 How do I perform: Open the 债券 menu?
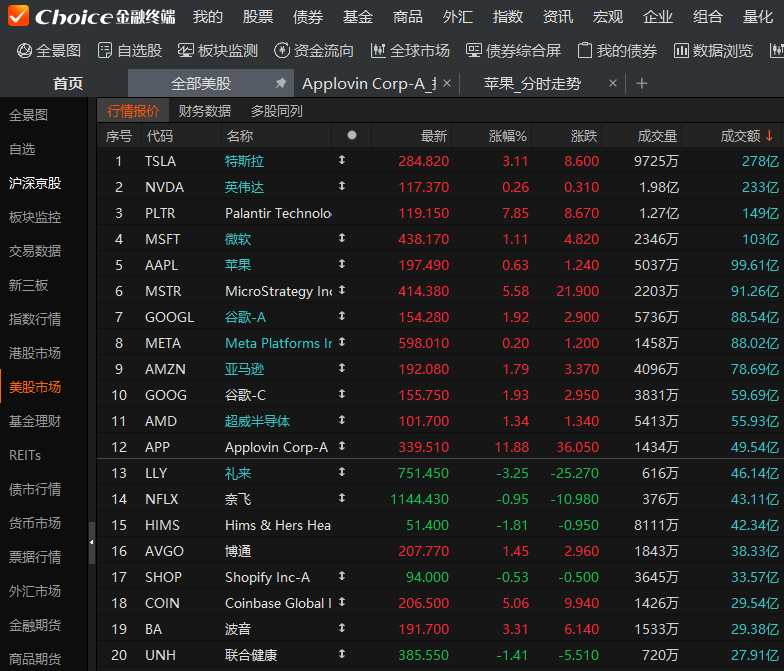pyautogui.click(x=308, y=17)
